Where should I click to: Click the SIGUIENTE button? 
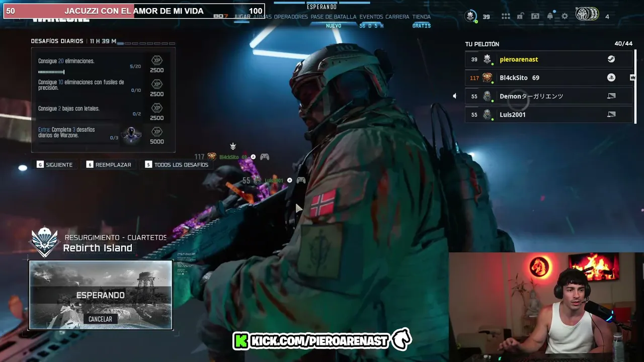coord(54,164)
